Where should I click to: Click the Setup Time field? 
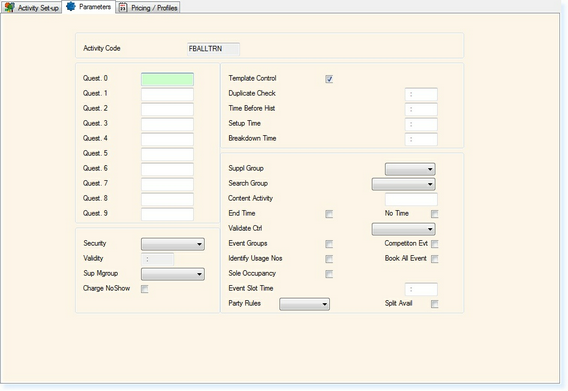pyautogui.click(x=421, y=124)
